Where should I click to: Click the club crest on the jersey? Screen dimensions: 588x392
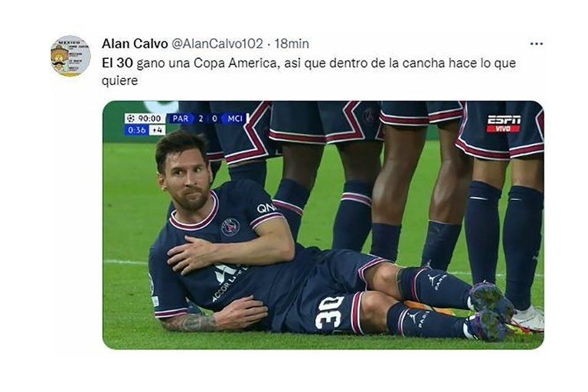(230, 227)
